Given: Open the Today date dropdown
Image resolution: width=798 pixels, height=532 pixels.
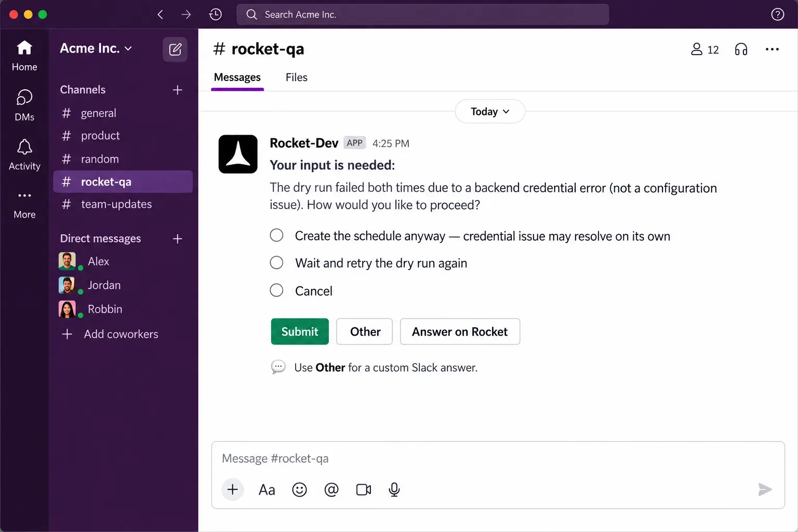Looking at the screenshot, I should click(490, 112).
